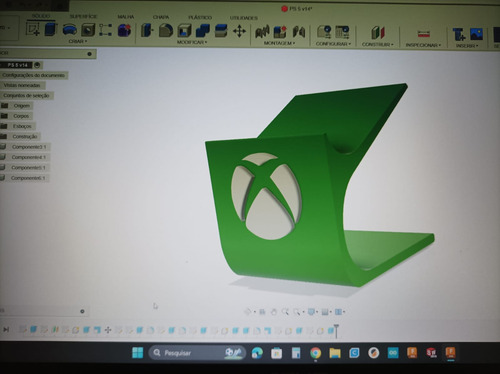Open the Origem folder
This screenshot has height=374, width=500.
(x=22, y=106)
